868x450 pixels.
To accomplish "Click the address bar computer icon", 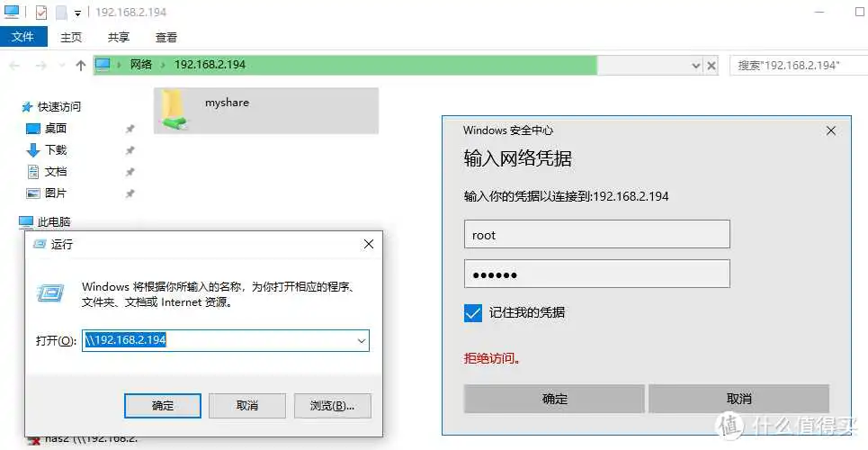I will 103,65.
